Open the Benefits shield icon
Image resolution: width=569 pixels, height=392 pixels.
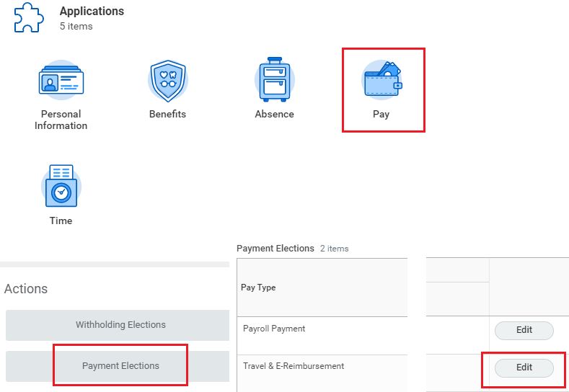167,81
